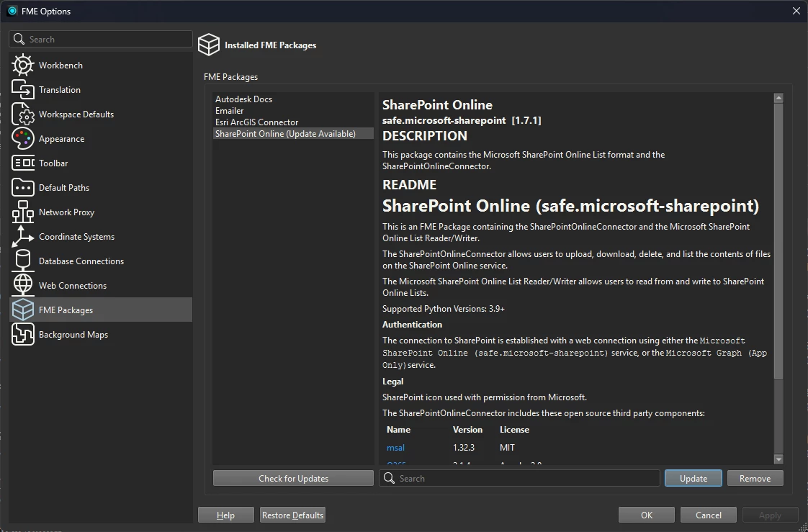The height and width of the screenshot is (532, 808).
Task: Click the Installed FME Packages header cube icon
Action: [209, 45]
